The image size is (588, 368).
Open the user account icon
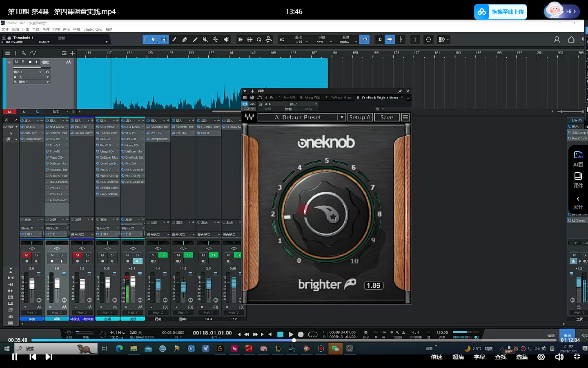tap(557, 40)
